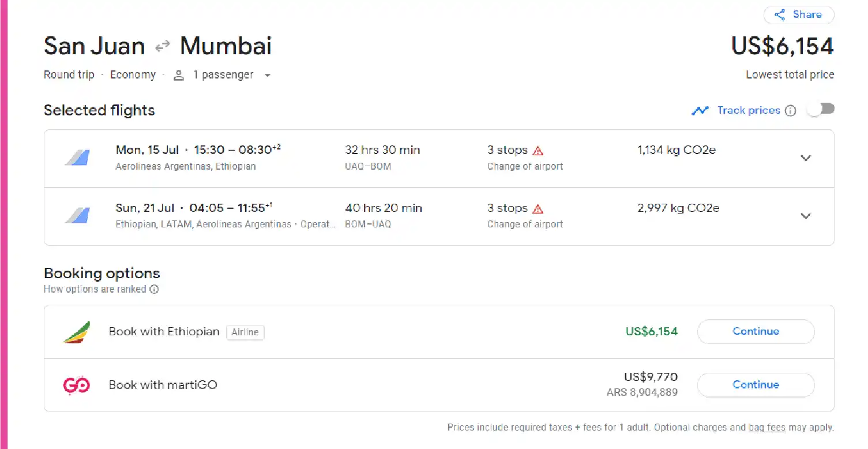Click the airline logo on the Mon, 15 Jul flight

[76, 157]
